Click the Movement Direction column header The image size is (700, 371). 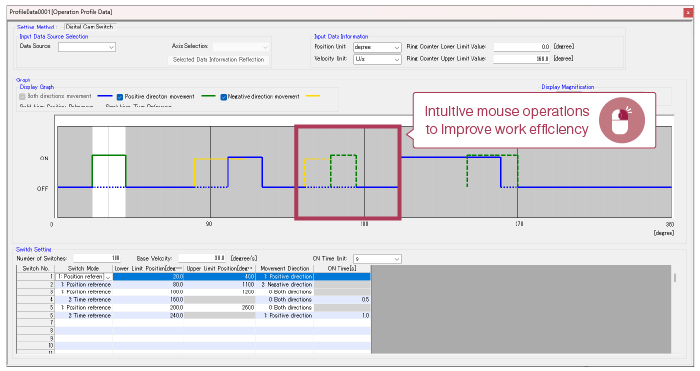(284, 268)
